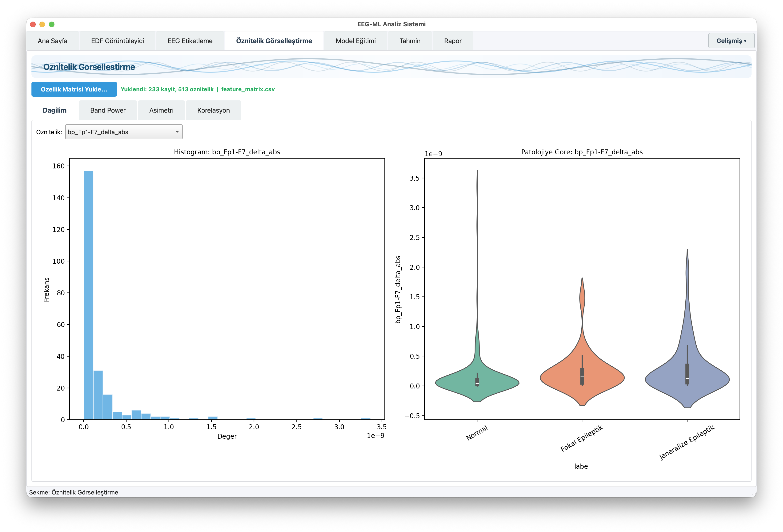Switch to Band Power sub-tab
This screenshot has height=532, width=783.
click(108, 110)
